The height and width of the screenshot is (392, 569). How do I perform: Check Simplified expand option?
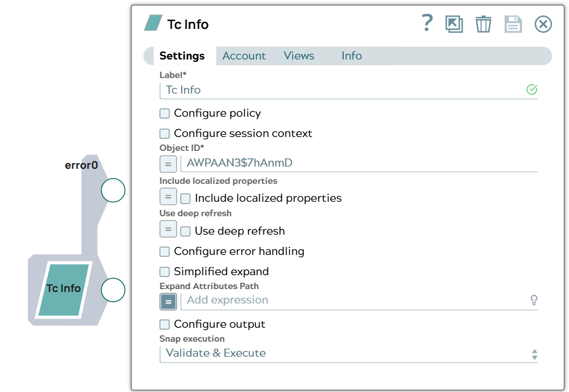(165, 272)
